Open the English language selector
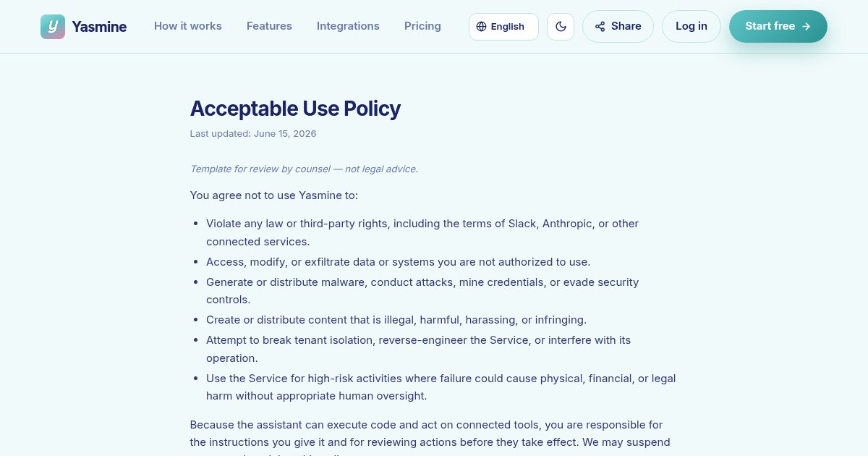 pos(503,27)
